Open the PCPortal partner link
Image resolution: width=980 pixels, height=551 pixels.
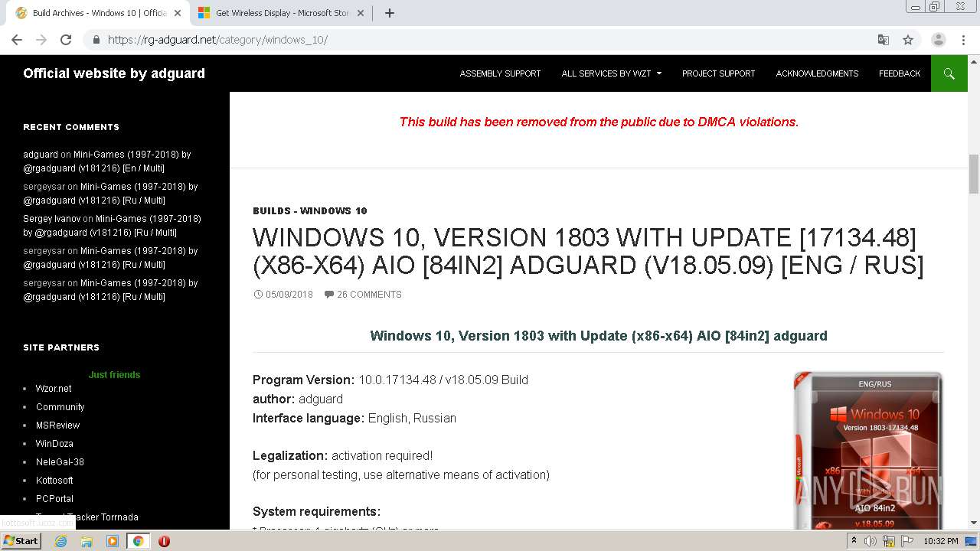54,499
